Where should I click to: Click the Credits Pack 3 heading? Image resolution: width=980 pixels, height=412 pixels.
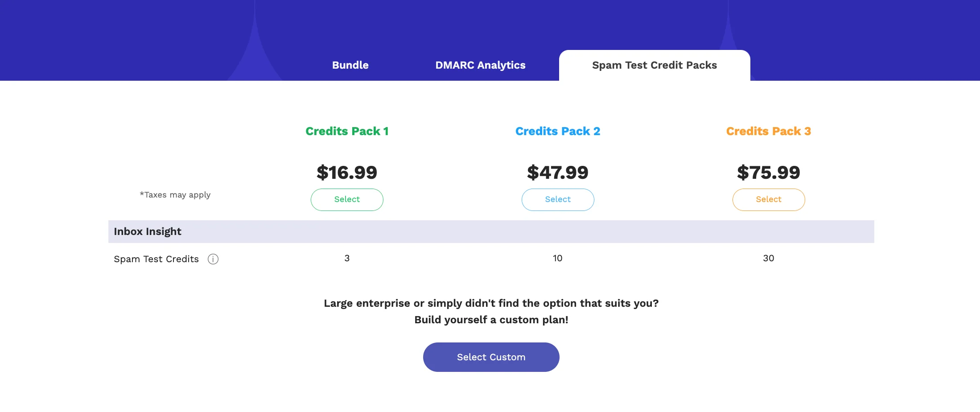pos(769,131)
